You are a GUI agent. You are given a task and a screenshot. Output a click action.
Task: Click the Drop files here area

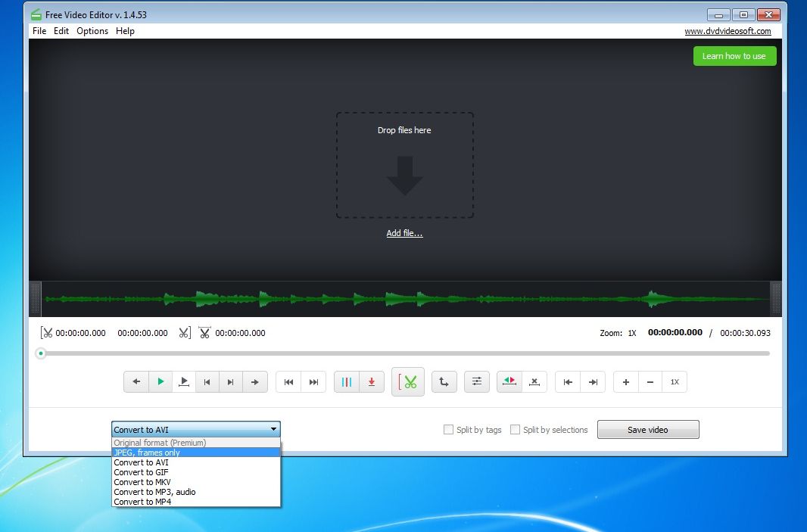[404, 165]
